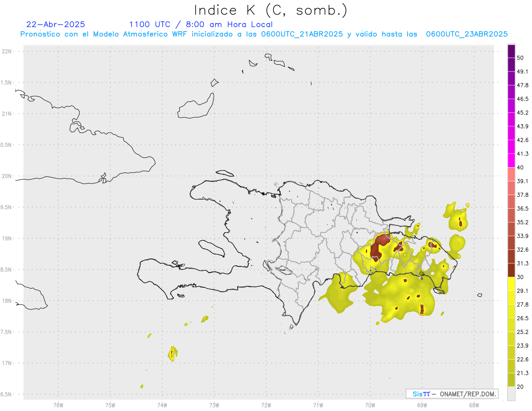Click the legend value "43.9"
Image resolution: width=532 pixels, height=411 pixels.
coord(523,126)
